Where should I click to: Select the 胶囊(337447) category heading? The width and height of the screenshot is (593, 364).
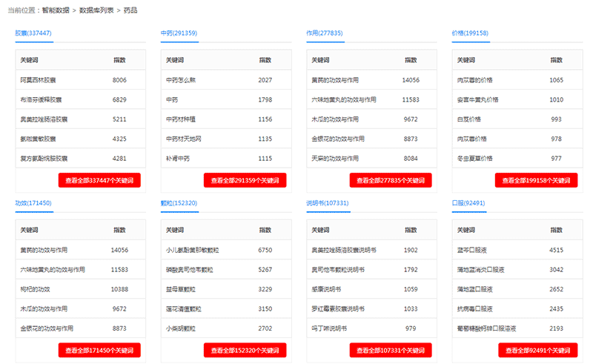33,33
